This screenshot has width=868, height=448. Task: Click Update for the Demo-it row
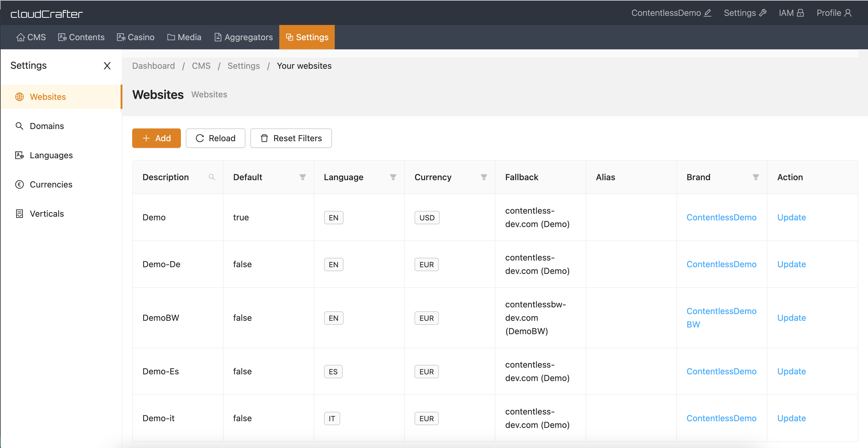tap(792, 418)
